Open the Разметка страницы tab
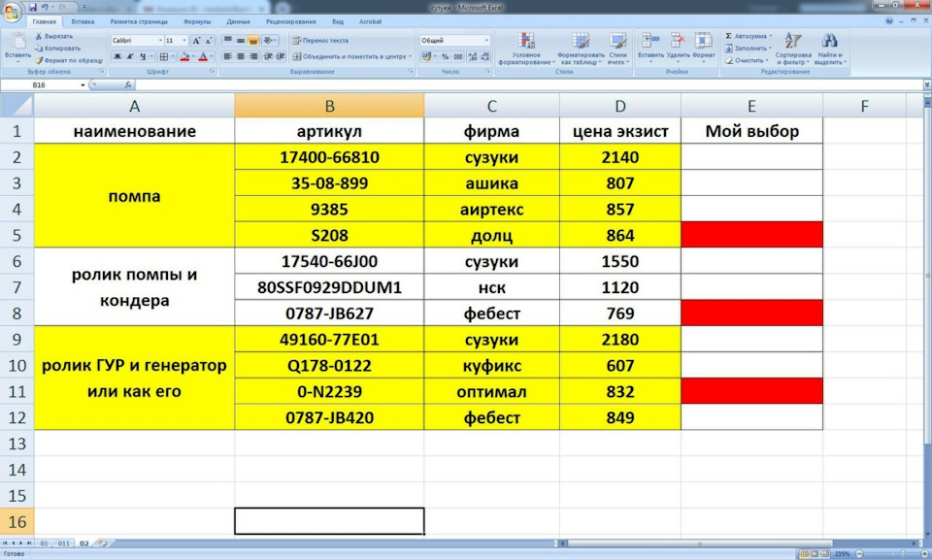932x560 pixels. (x=139, y=21)
